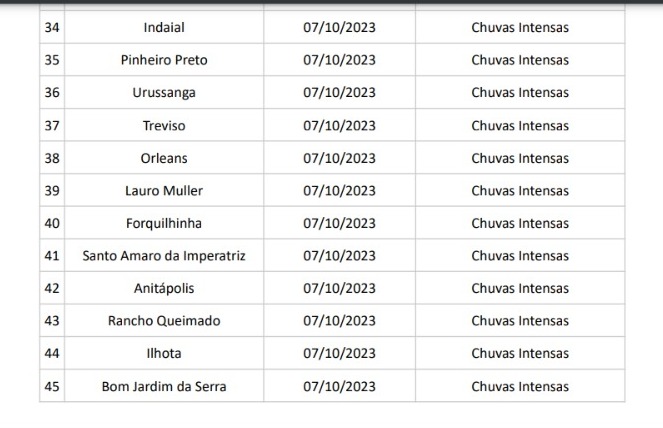Click Chuvas Intensas in row 35
The width and height of the screenshot is (663, 428).
[520, 60]
